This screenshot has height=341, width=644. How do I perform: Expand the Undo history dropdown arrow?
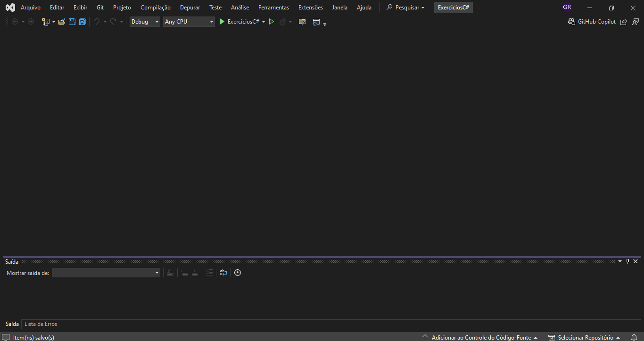pos(105,22)
